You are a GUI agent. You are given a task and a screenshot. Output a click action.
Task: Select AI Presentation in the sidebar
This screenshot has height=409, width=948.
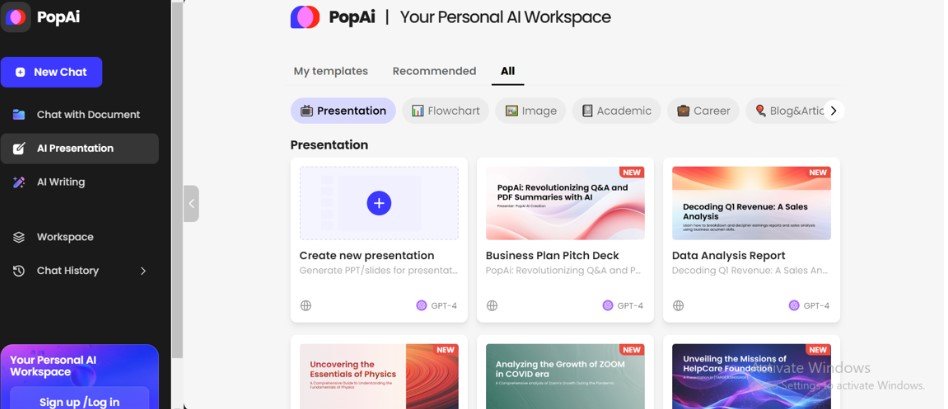[79, 148]
